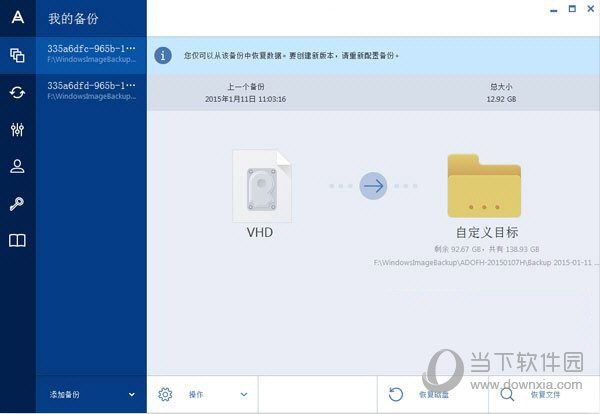Viewport: 600px width, 414px height.
Task: Click the total size value 12.92 GB
Action: tap(501, 99)
